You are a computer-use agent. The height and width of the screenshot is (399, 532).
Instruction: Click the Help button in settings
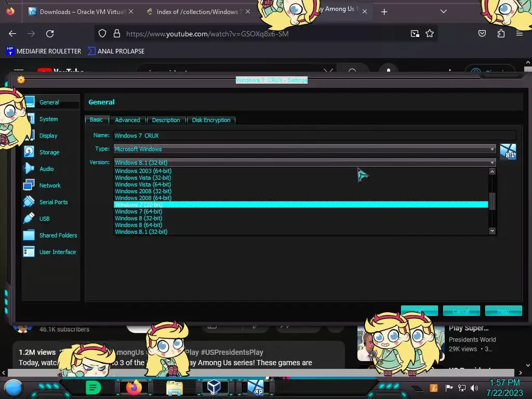(503, 311)
